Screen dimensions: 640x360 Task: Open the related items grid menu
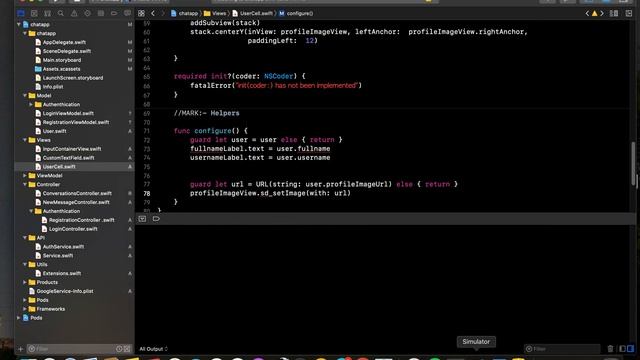point(141,13)
